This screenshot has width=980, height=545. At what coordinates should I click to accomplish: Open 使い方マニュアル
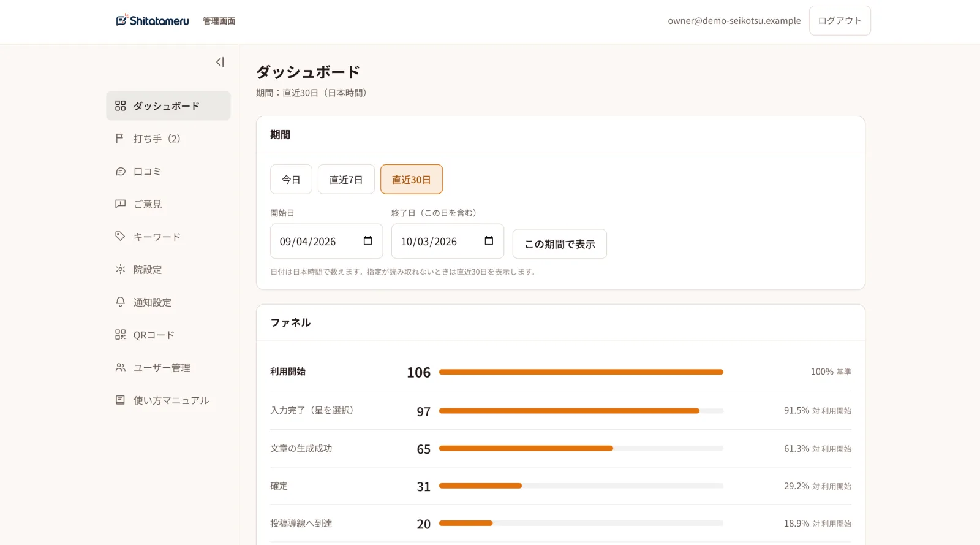[x=168, y=400]
